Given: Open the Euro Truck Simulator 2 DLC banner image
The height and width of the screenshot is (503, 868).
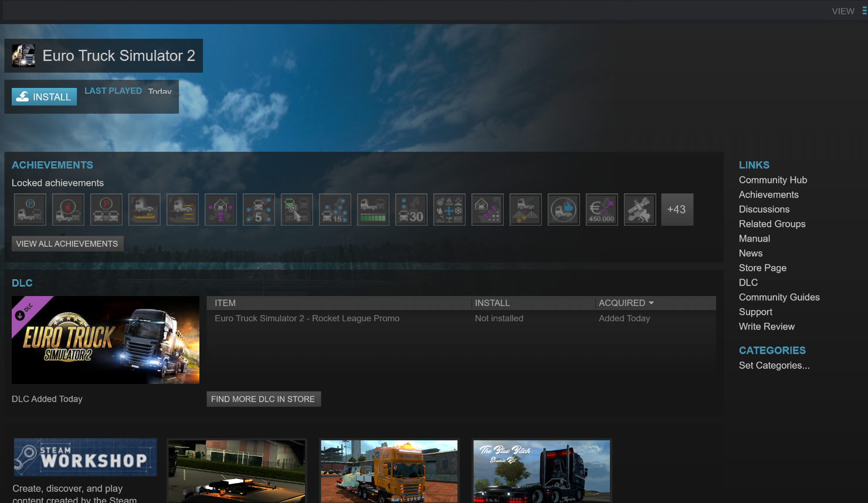Looking at the screenshot, I should [x=106, y=340].
